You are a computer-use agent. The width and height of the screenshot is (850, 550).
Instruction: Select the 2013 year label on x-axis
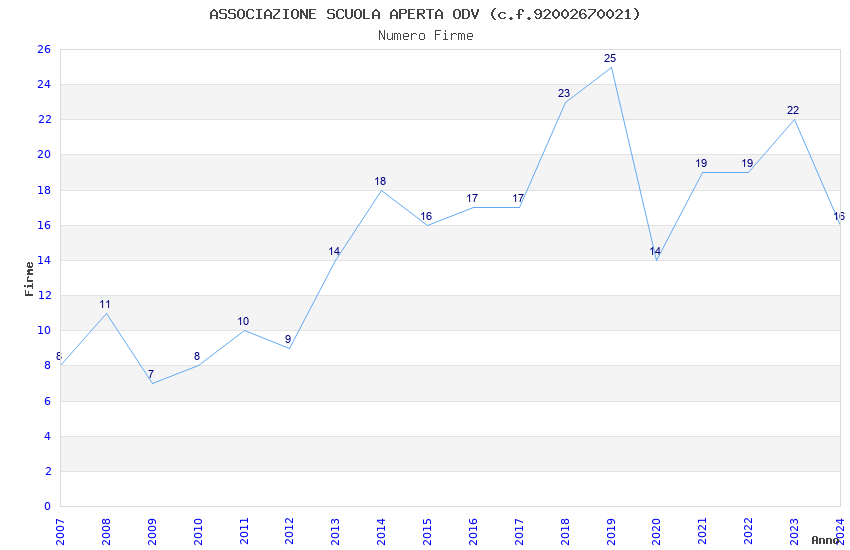tap(336, 532)
